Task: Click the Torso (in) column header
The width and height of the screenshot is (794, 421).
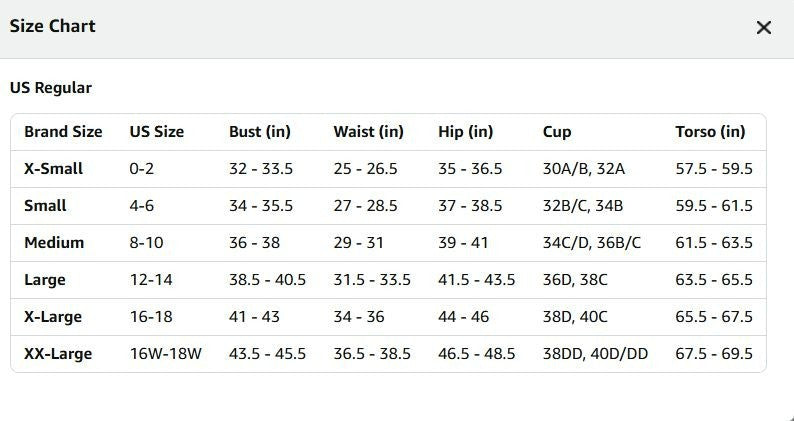Action: pos(710,132)
